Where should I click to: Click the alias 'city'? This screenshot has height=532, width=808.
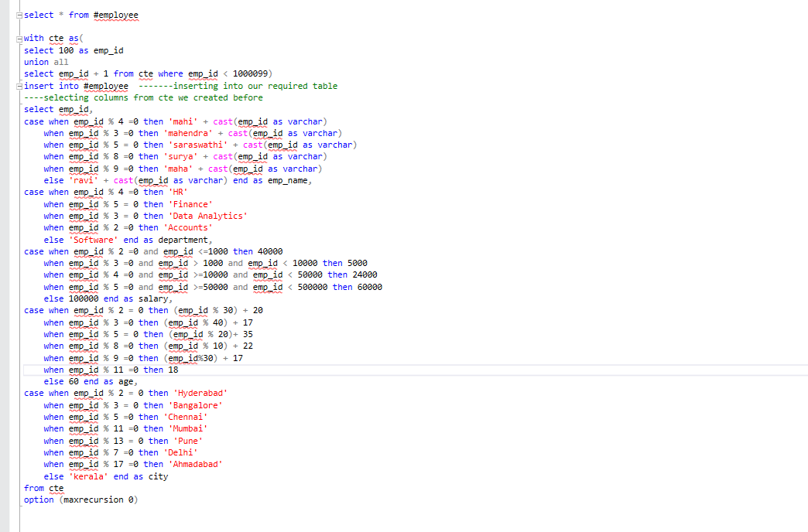point(158,476)
